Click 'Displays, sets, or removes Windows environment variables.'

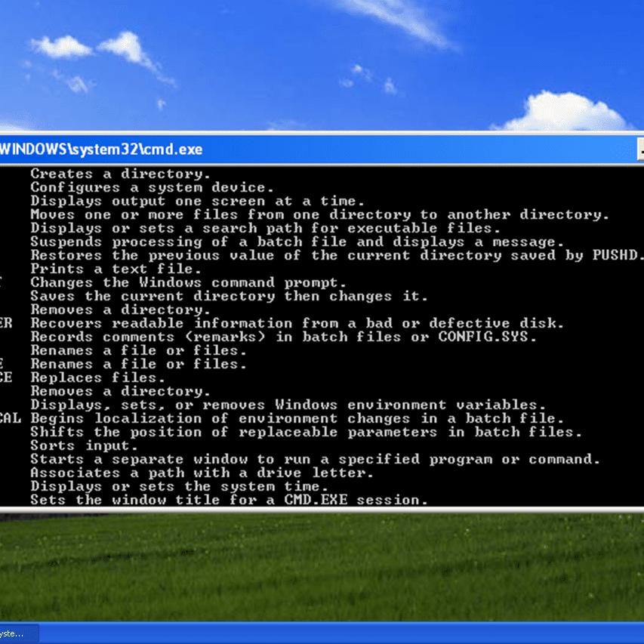coord(288,405)
